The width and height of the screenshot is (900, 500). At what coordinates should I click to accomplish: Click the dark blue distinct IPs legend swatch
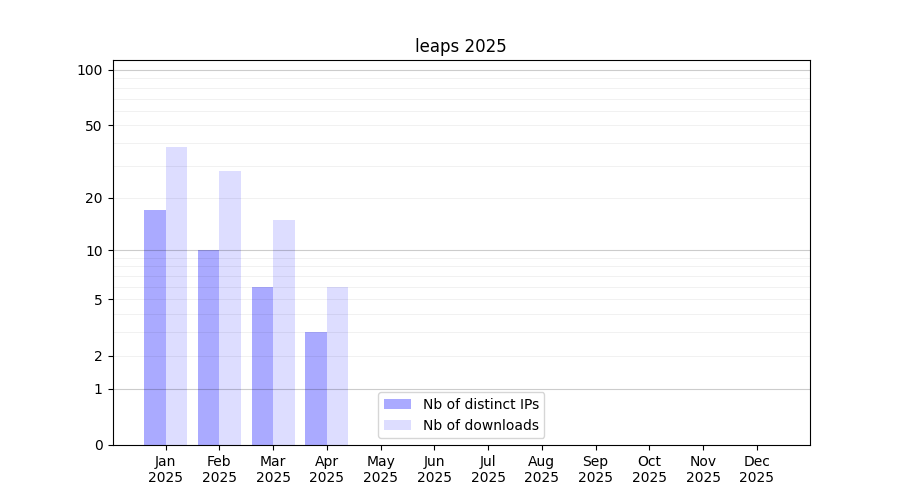click(x=397, y=404)
